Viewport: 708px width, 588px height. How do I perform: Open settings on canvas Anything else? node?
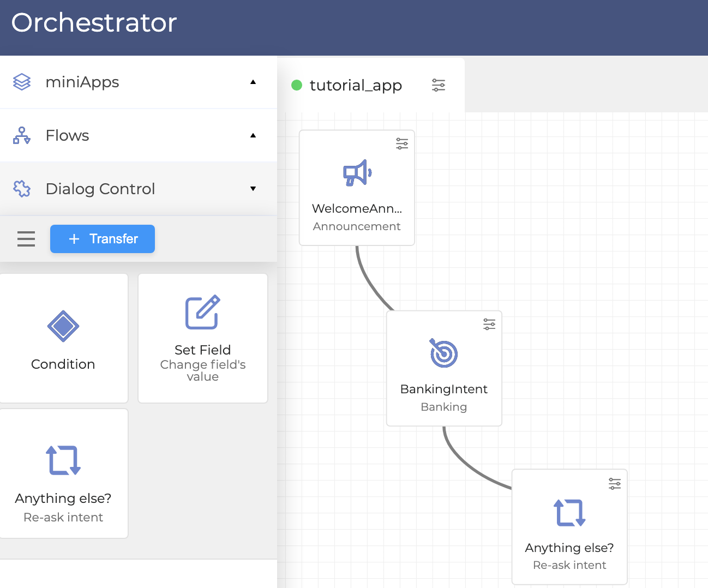coord(615,483)
